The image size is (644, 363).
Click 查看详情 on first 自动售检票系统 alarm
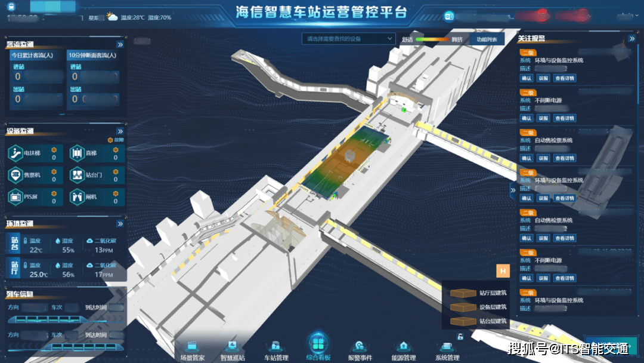click(x=564, y=158)
